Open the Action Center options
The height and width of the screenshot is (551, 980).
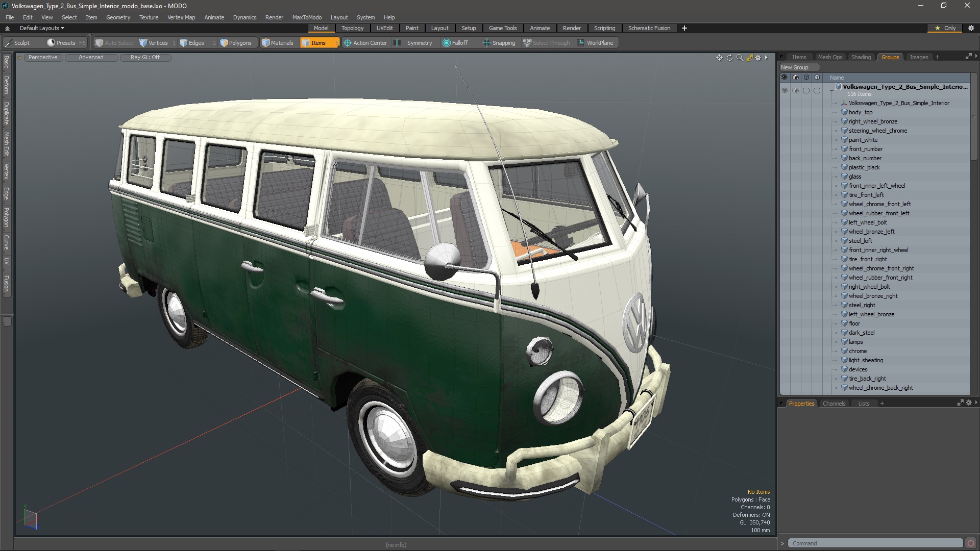pyautogui.click(x=365, y=43)
